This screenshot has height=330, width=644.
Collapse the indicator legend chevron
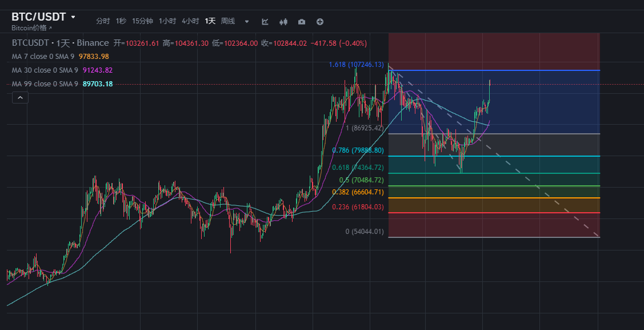click(x=20, y=98)
